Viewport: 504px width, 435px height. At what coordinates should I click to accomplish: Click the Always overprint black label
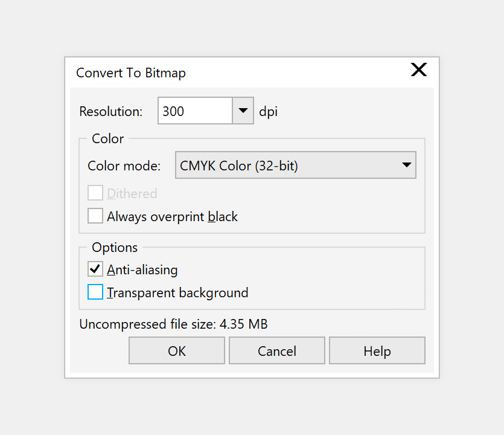172,216
